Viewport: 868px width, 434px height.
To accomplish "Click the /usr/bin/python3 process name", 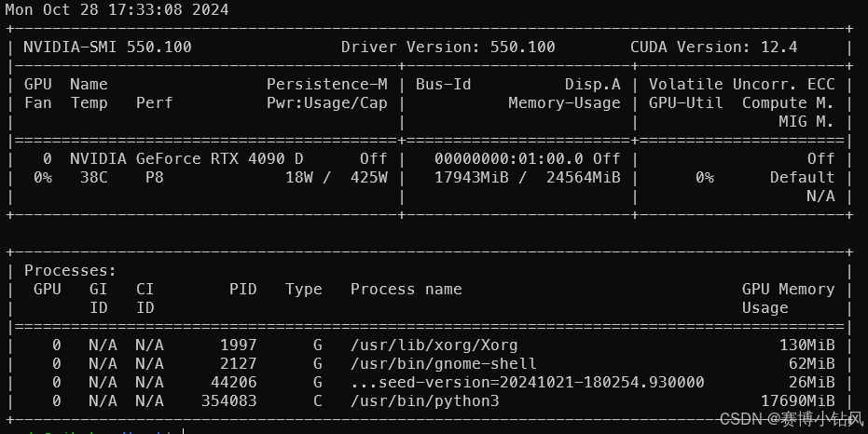I will click(424, 400).
